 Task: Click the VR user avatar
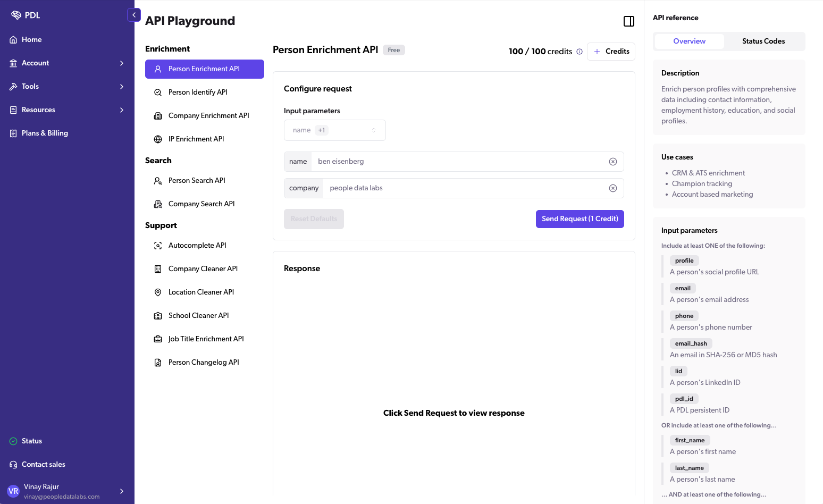click(13, 491)
